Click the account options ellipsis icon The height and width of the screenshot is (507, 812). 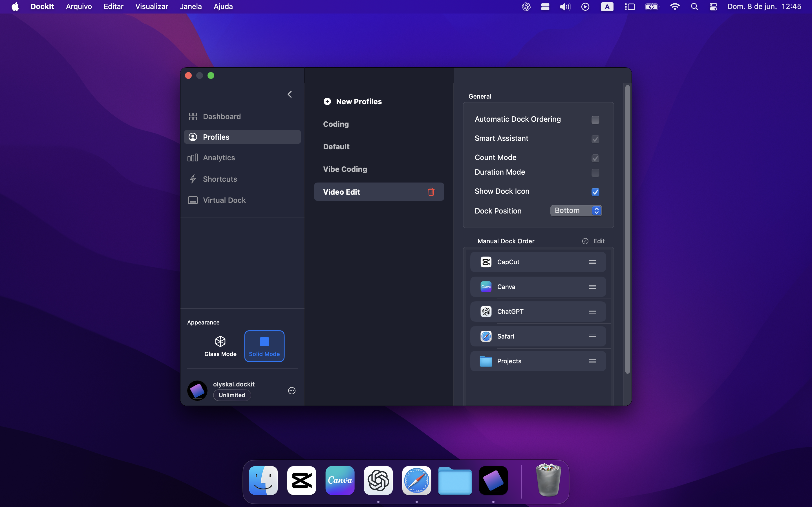292,391
